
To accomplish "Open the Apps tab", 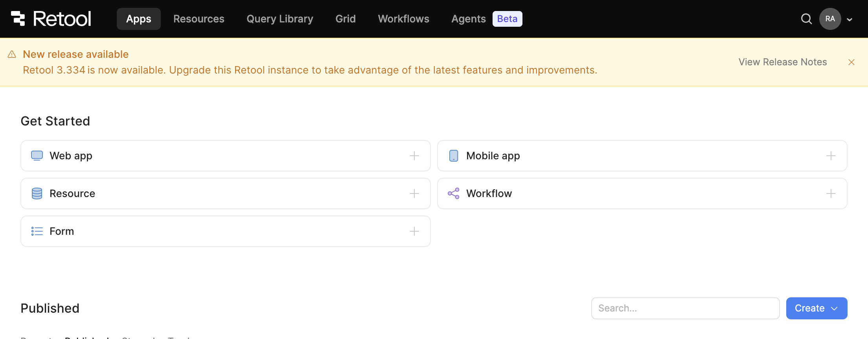I will (x=138, y=19).
